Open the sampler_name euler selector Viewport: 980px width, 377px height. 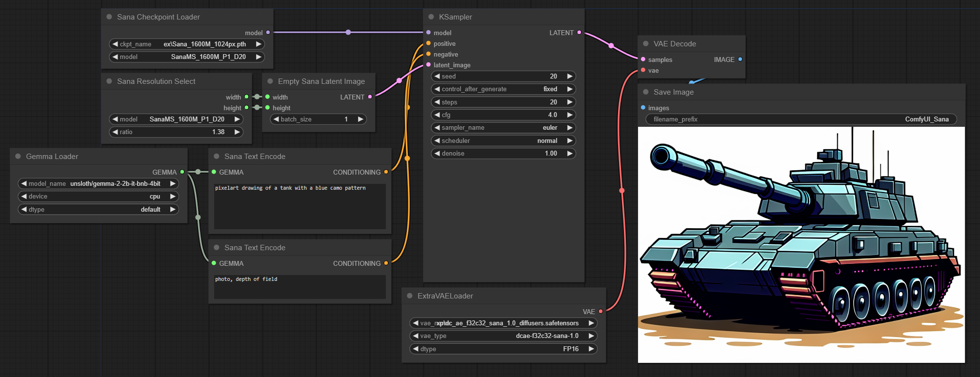click(503, 128)
